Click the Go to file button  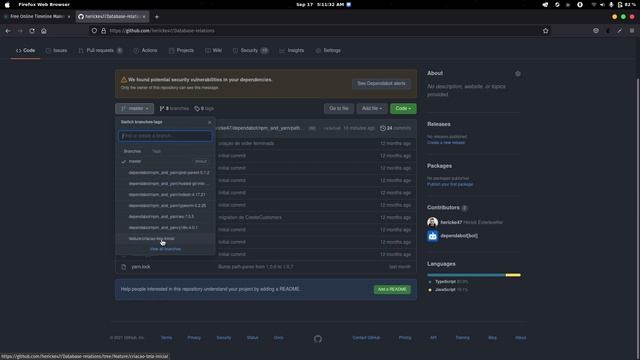(x=339, y=109)
